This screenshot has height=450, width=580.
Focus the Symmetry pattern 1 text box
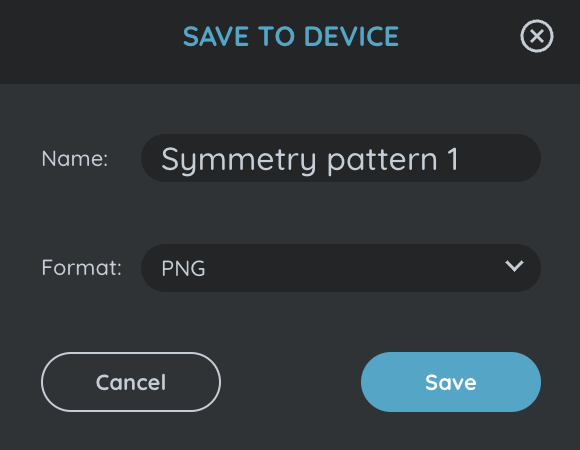click(x=341, y=158)
